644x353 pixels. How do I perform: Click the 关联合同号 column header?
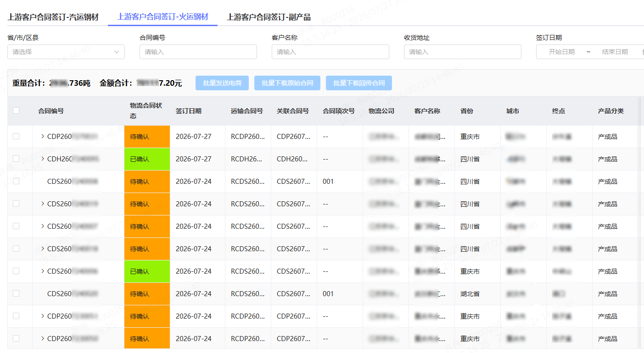point(293,111)
